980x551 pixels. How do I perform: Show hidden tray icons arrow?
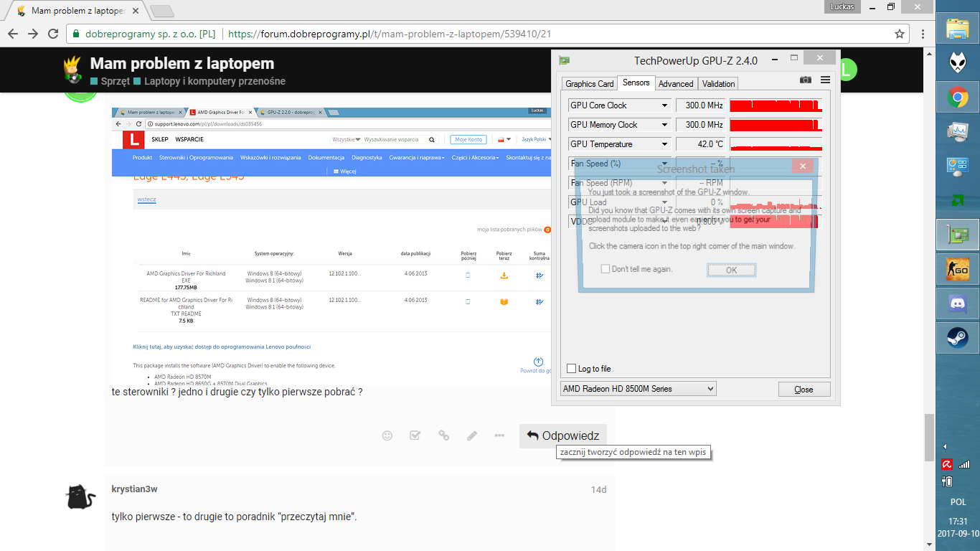945,446
